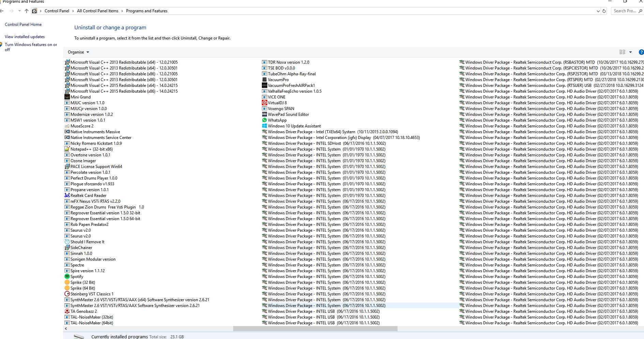644x339 pixels.
Task: Select TubeOhm Alpha-Ray-final entry
Action: point(292,74)
